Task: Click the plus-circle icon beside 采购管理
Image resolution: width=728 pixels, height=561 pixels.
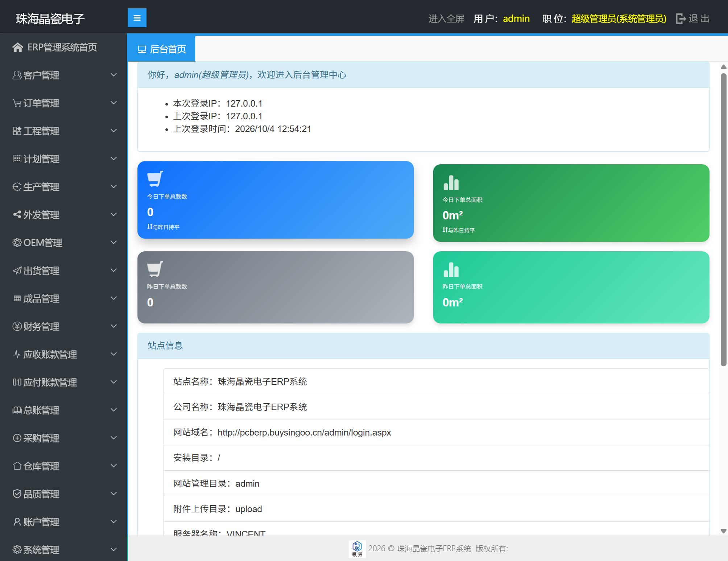Action: coord(17,438)
